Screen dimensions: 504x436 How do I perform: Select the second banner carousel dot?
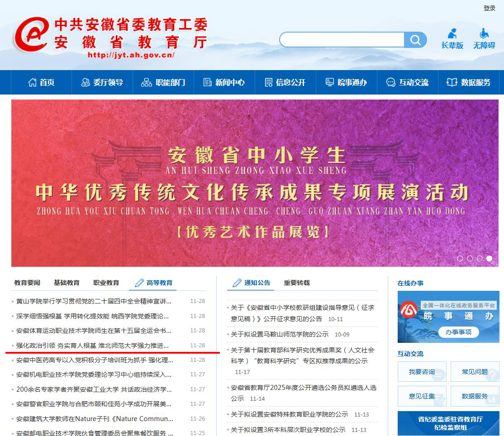coord(470,259)
